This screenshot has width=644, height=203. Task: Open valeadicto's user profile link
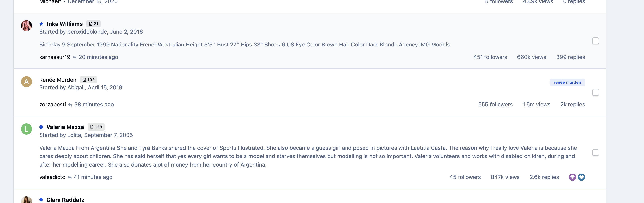(x=52, y=177)
